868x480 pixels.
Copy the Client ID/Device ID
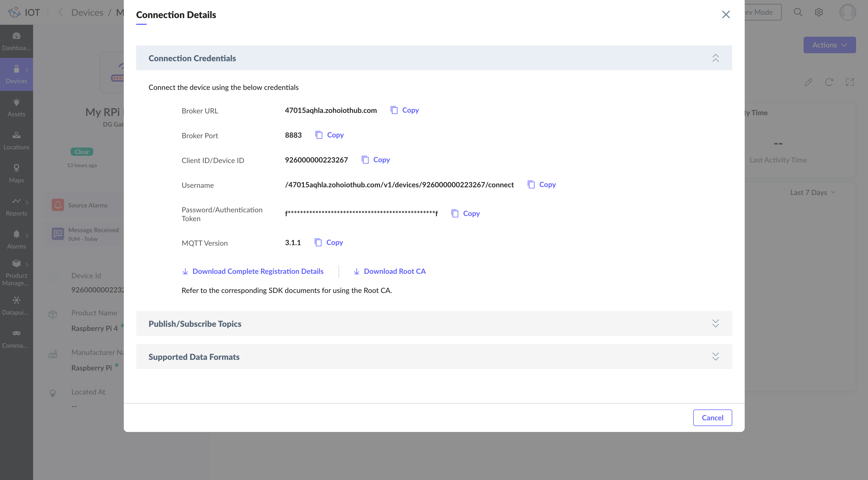click(376, 160)
